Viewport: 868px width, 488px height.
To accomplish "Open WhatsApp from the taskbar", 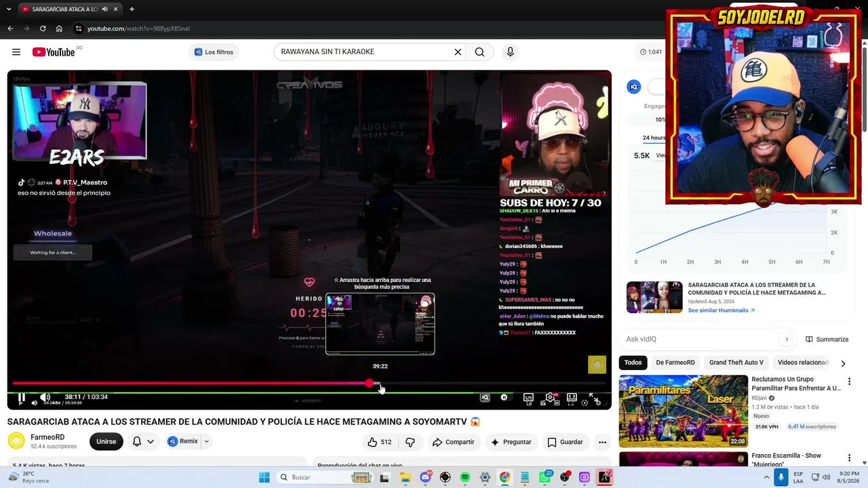I will tap(545, 478).
